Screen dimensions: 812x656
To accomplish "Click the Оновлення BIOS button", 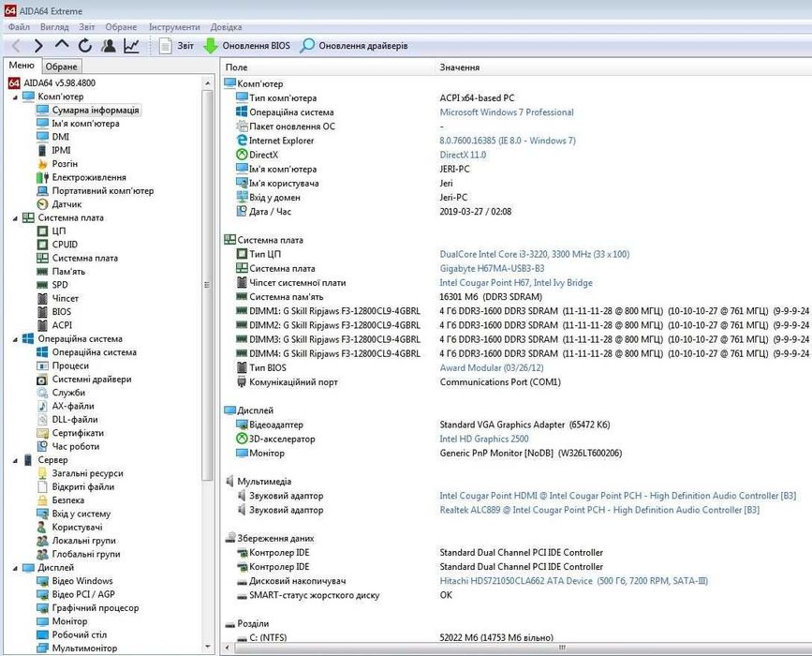I will 246,46.
